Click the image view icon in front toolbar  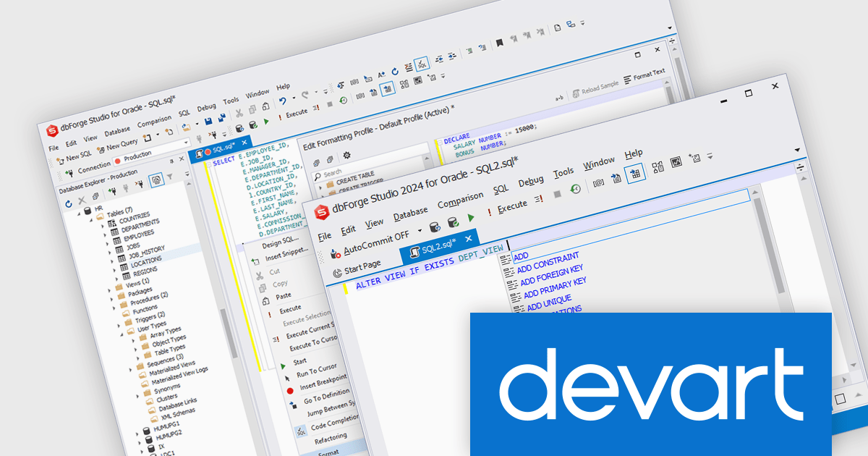pyautogui.click(x=676, y=162)
